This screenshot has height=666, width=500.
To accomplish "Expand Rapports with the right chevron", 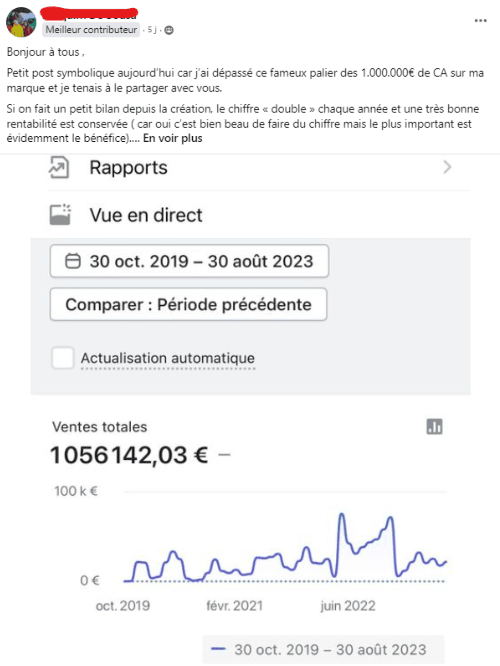I will coord(447,167).
